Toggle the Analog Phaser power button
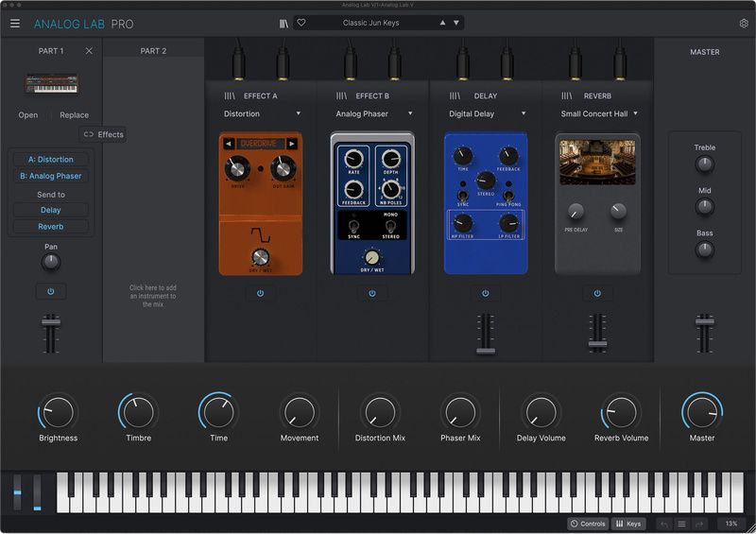Viewport: 756px width, 534px height. pos(372,293)
